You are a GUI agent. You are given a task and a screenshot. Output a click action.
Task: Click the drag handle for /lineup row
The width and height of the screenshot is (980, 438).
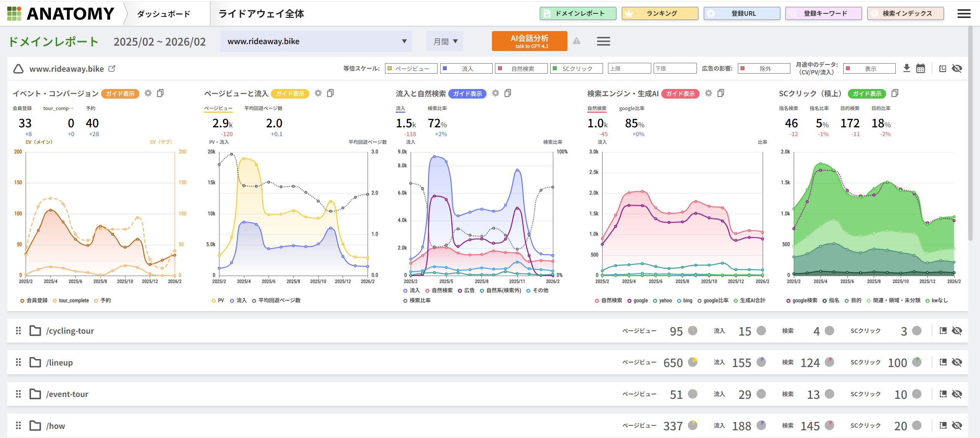18,362
